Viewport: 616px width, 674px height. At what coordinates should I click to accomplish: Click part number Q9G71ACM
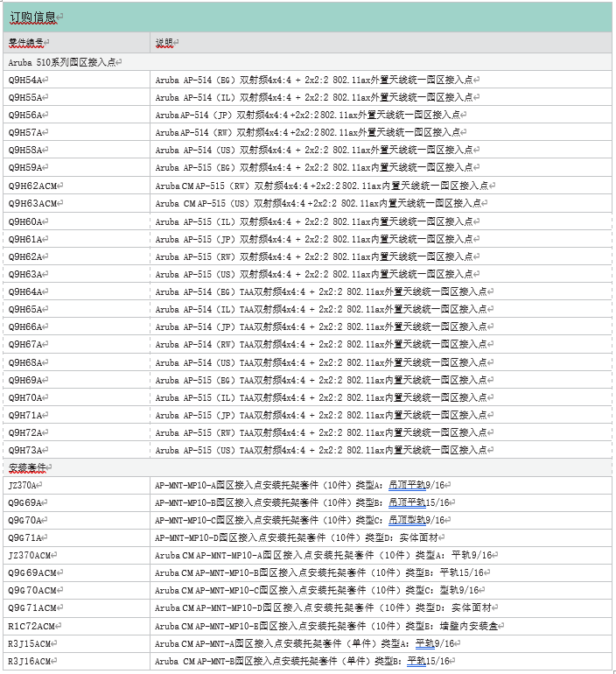click(x=32, y=608)
